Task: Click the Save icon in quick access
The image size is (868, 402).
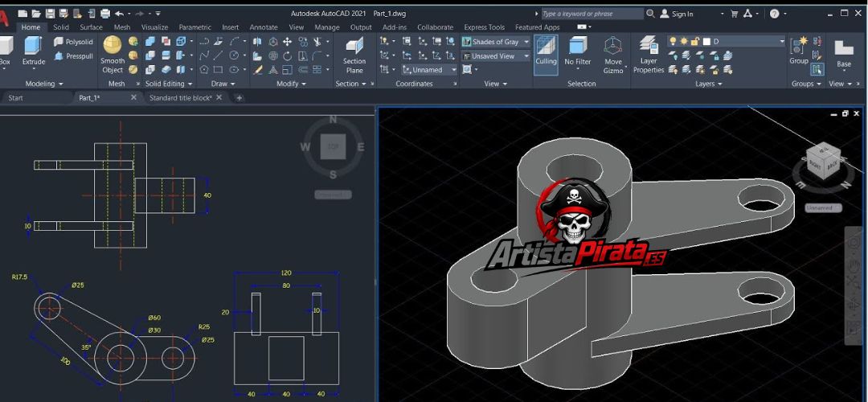Action: pos(51,14)
